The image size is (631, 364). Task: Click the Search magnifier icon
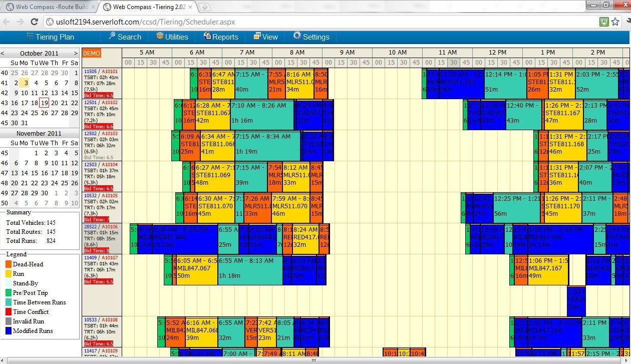point(112,36)
